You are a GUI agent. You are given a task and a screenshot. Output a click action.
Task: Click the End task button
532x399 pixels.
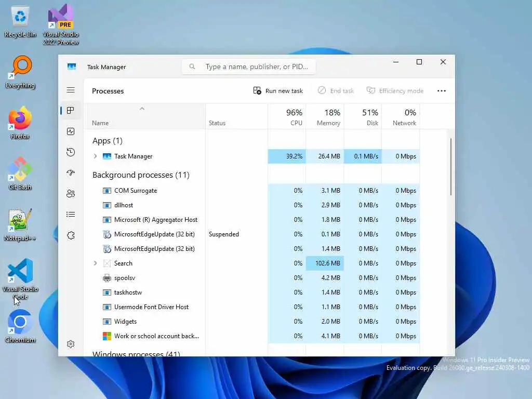click(x=336, y=90)
